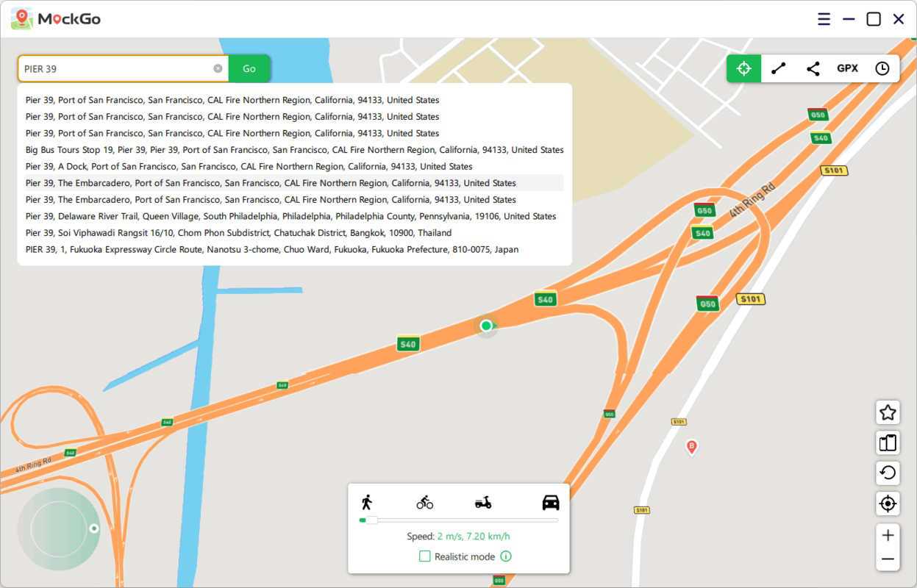
Task: Zoom in with the plus button
Action: point(888,535)
